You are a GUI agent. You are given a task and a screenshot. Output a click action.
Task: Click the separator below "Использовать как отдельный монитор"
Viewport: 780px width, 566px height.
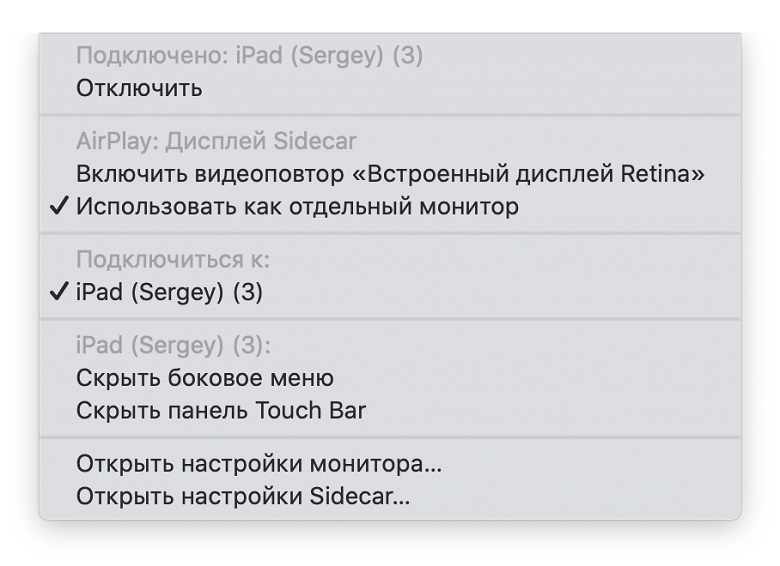coord(390,234)
